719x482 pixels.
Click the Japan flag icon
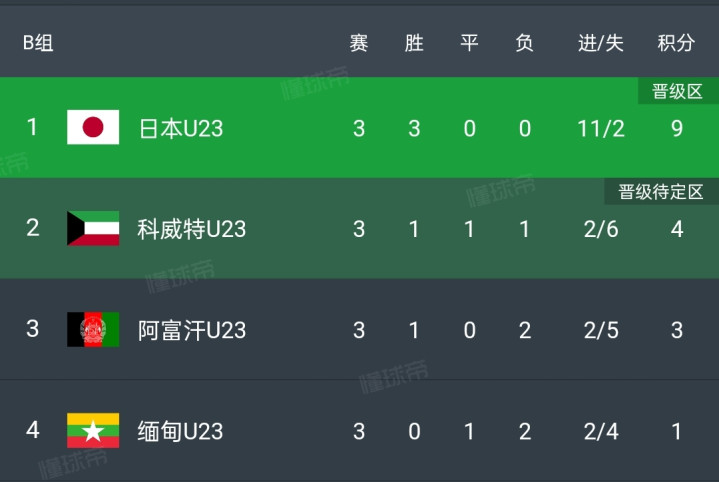(93, 127)
